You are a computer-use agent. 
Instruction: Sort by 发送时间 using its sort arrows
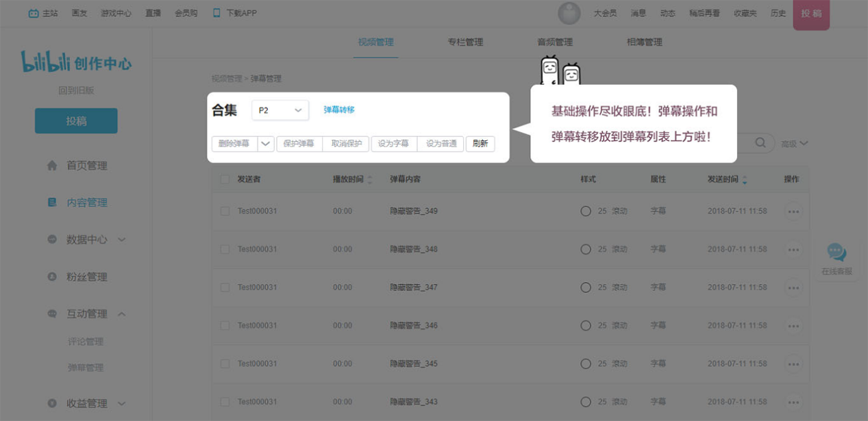click(x=745, y=179)
